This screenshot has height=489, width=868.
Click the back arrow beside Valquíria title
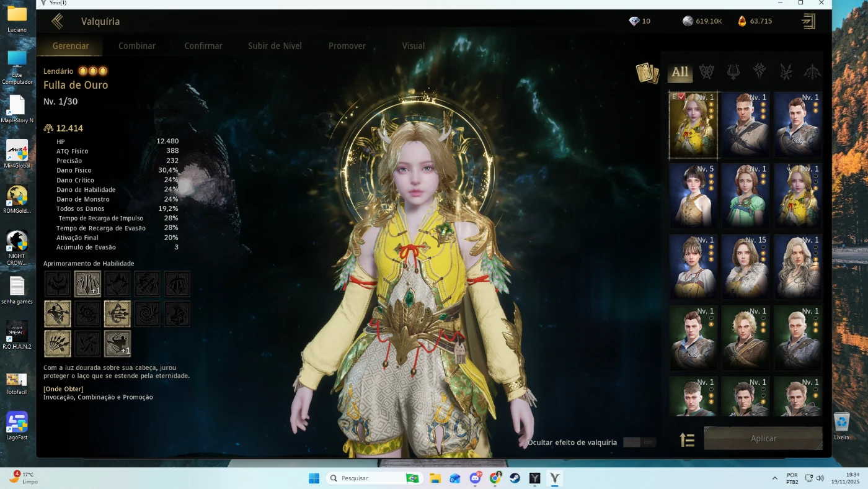pos(57,22)
